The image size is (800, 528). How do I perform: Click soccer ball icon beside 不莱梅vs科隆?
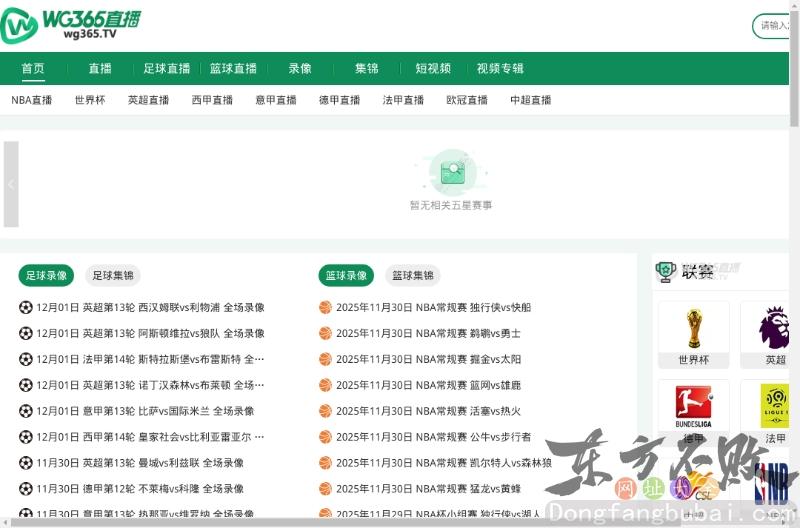point(26,489)
